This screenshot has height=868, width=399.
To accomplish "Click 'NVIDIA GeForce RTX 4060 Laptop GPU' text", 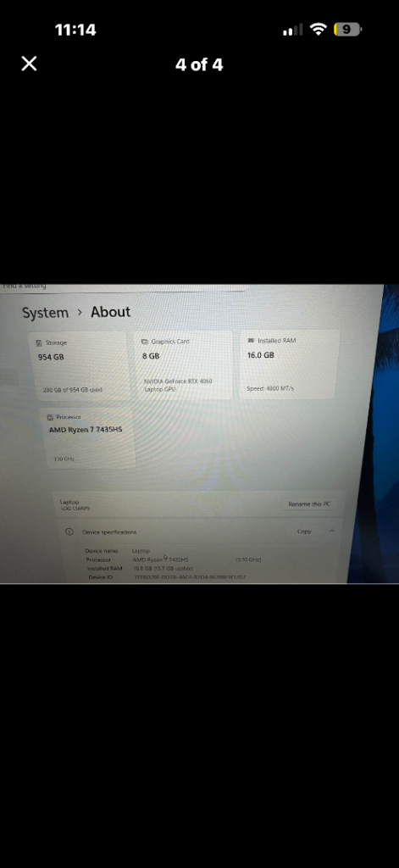I will [x=178, y=385].
